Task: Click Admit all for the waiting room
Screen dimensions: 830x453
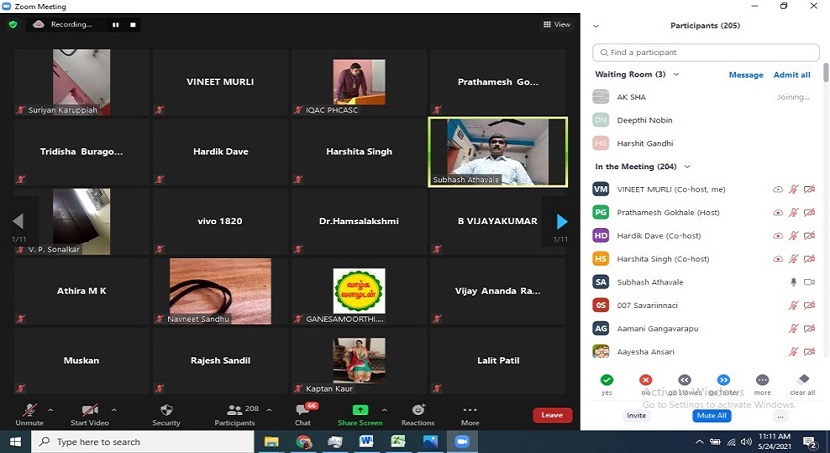Action: point(792,75)
